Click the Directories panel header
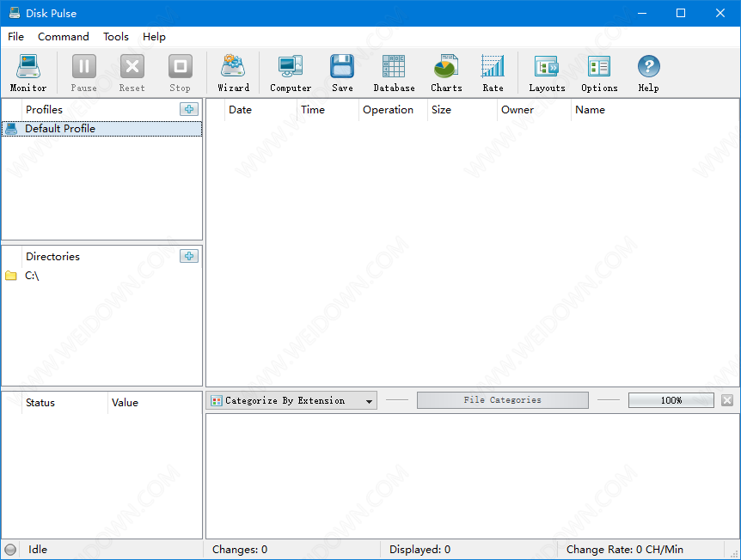 tap(52, 257)
